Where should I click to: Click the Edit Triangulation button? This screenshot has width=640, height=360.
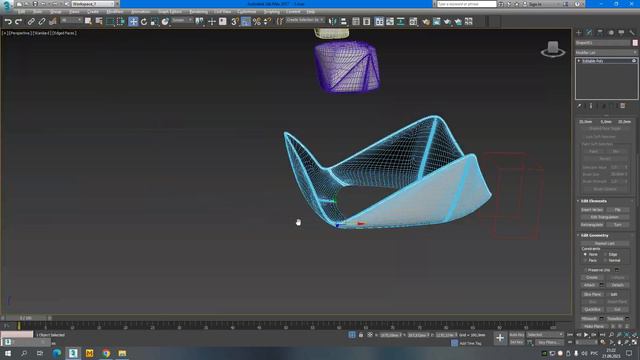604,217
